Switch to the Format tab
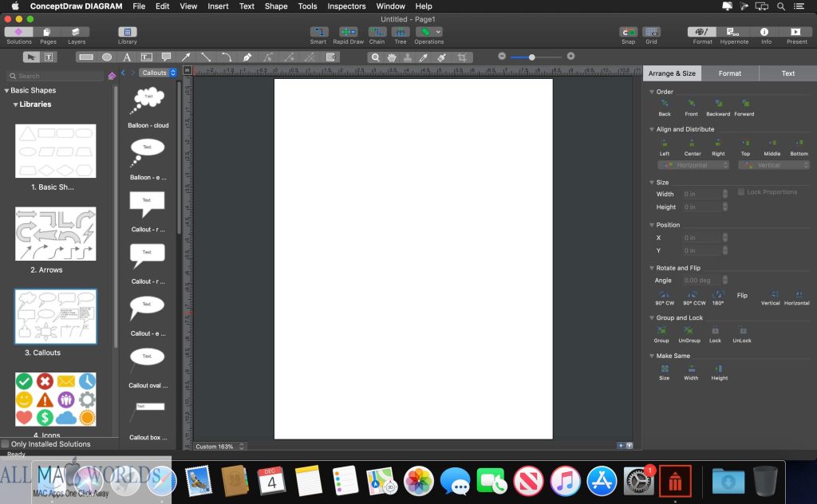 pos(729,73)
